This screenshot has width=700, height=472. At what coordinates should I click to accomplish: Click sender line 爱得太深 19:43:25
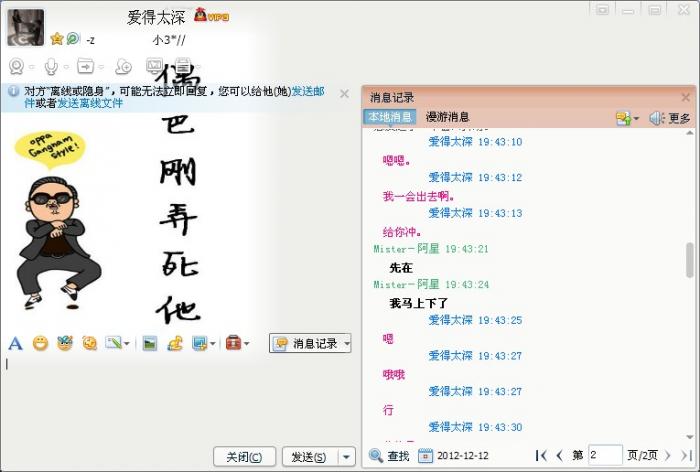pos(475,320)
